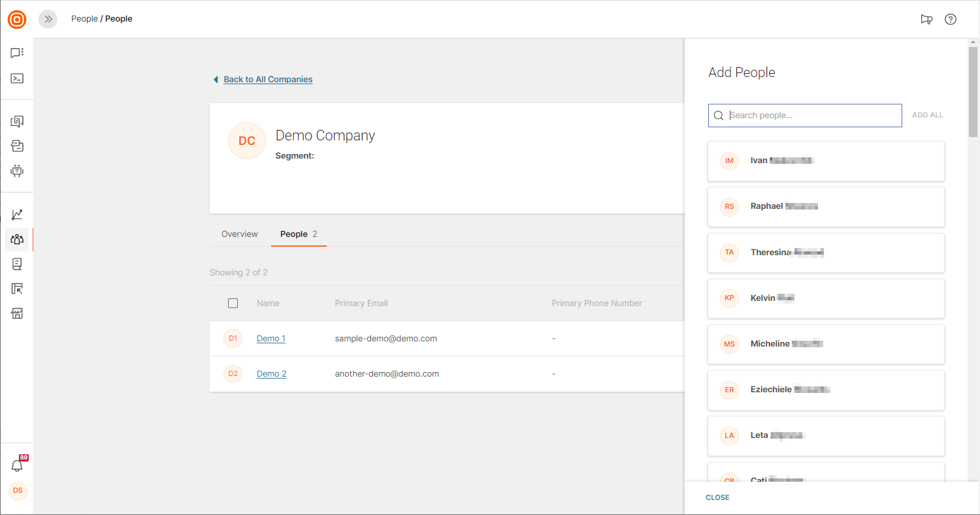Open the analytics chart sidebar icon
Screen dimensions: 980x515
click(17, 214)
